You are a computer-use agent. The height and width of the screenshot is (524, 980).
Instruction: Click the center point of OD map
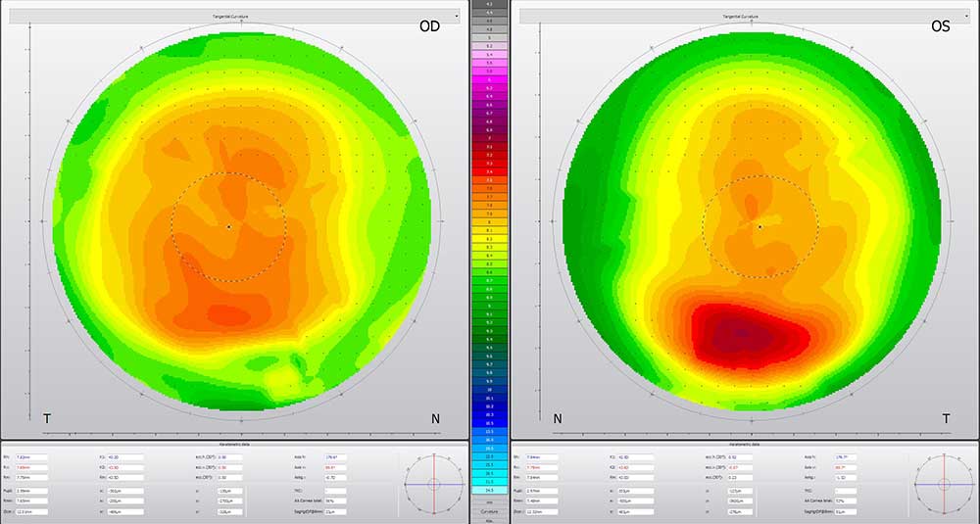point(228,226)
